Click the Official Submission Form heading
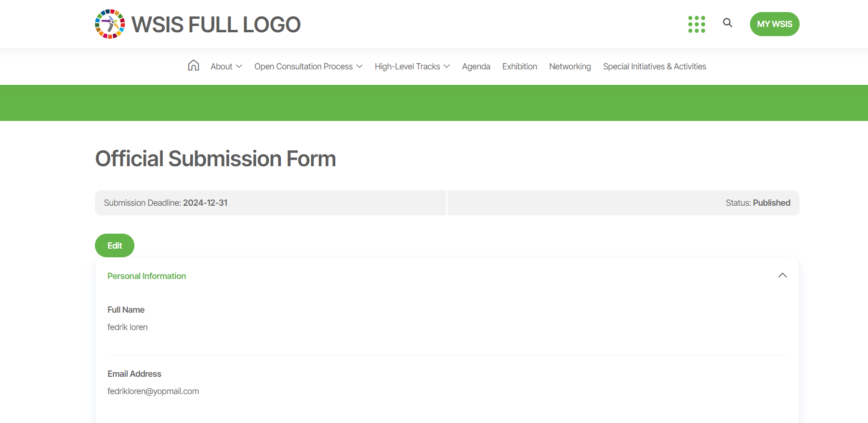 click(x=215, y=159)
